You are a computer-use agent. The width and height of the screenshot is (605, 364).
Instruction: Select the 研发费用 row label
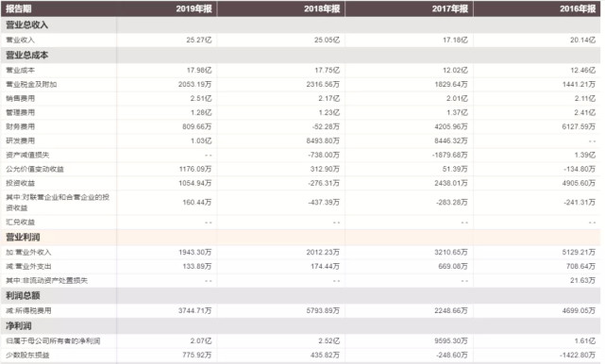pos(21,141)
